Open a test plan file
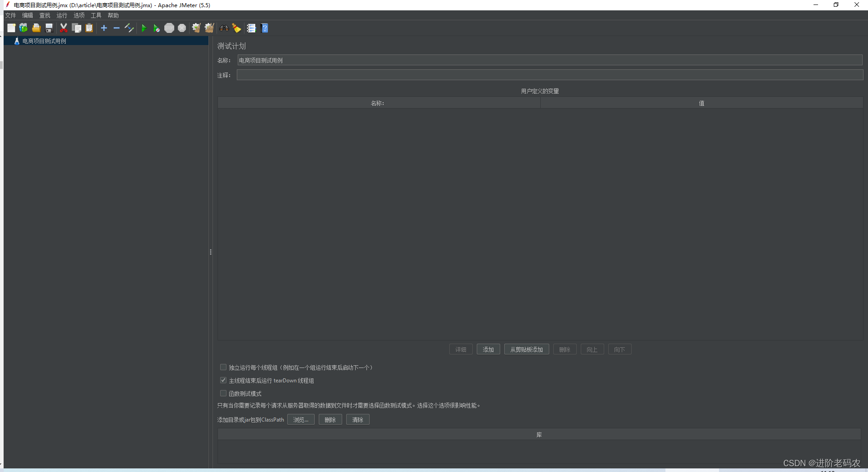Viewport: 868px width, 472px height. coord(36,28)
